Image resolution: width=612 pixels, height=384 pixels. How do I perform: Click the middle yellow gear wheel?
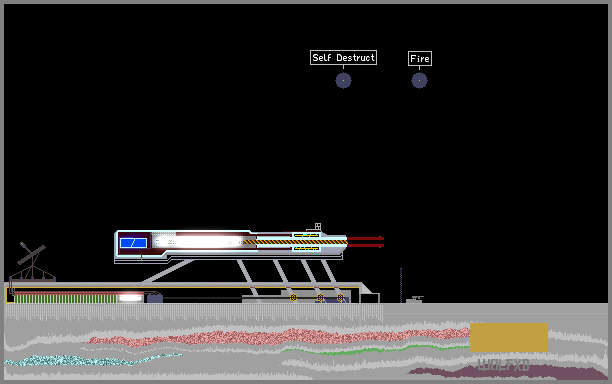coord(320,298)
